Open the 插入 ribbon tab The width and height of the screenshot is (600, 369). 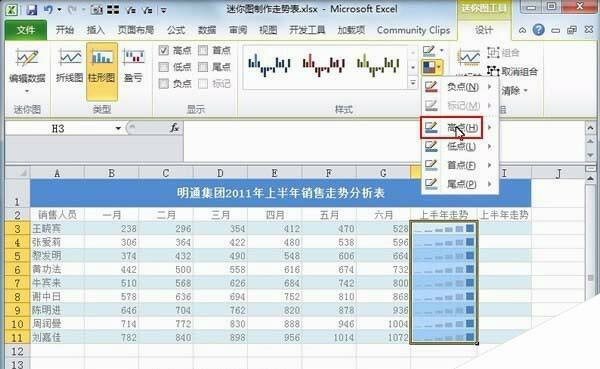pyautogui.click(x=95, y=30)
